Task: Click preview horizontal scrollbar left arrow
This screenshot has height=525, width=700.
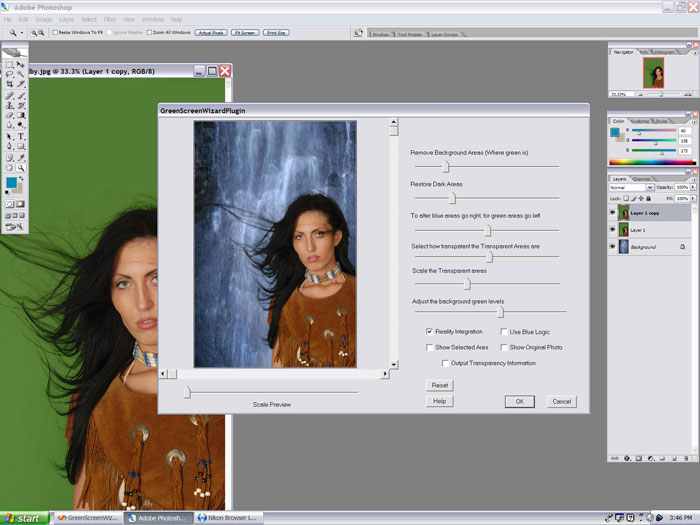Action: [163, 374]
